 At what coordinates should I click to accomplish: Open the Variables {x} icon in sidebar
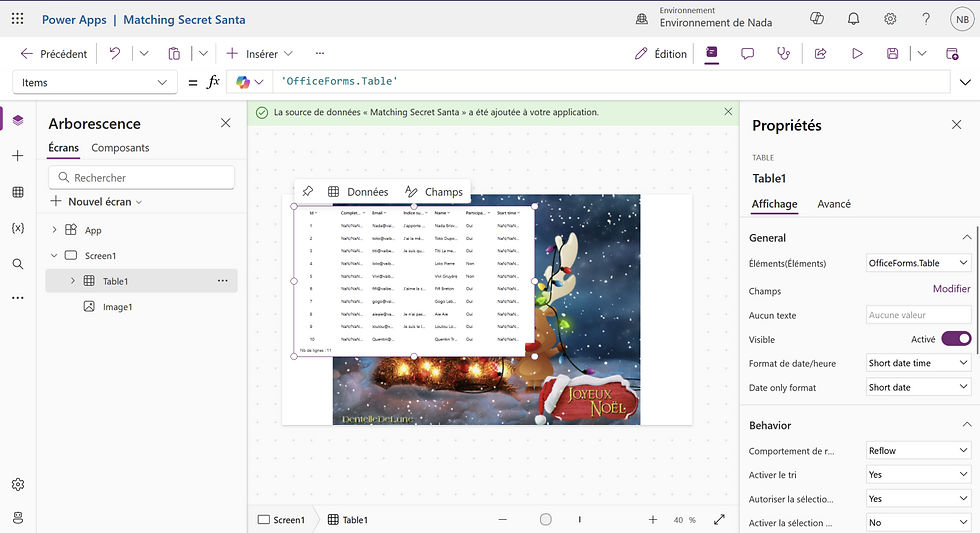tap(18, 228)
